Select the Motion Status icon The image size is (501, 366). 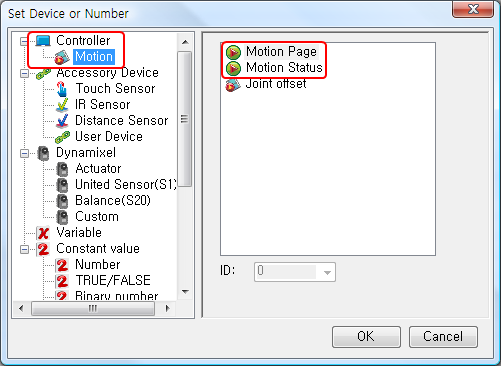[233, 68]
